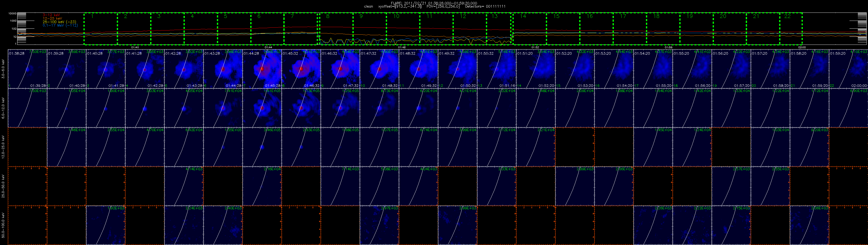Open the 25.0-50.0 keV image with peak 2.55E+03
The height and width of the screenshot is (245, 868).
pyautogui.click(x=770, y=186)
